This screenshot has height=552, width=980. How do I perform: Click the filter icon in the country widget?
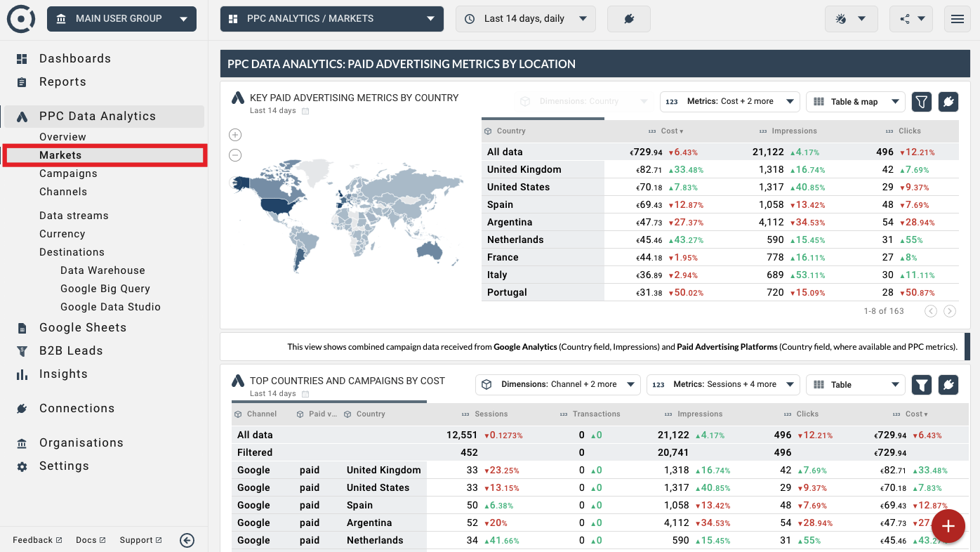click(x=922, y=102)
